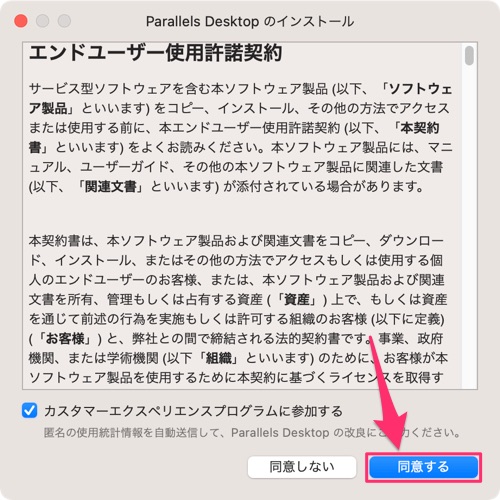Click the blue 同意する button
Screen dimensions: 500x500
pyautogui.click(x=423, y=467)
